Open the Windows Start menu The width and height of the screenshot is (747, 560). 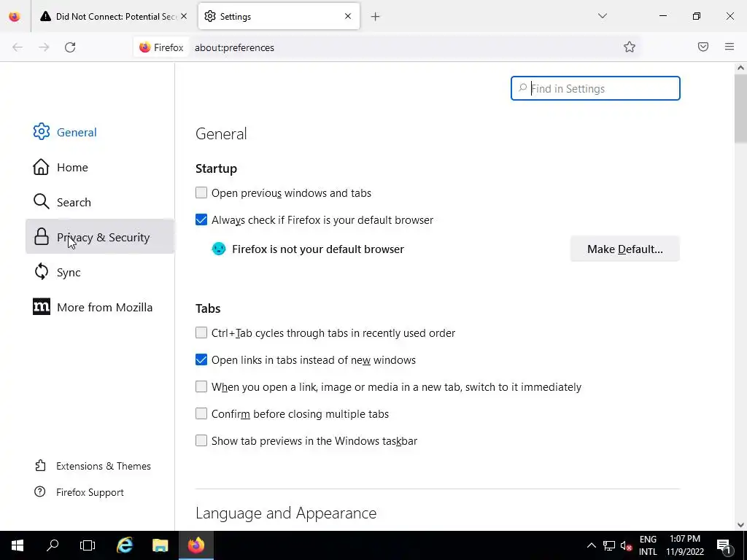click(18, 545)
